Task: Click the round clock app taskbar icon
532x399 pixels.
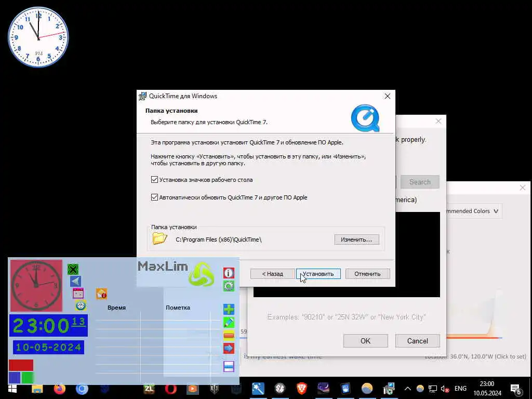Action: (x=280, y=389)
